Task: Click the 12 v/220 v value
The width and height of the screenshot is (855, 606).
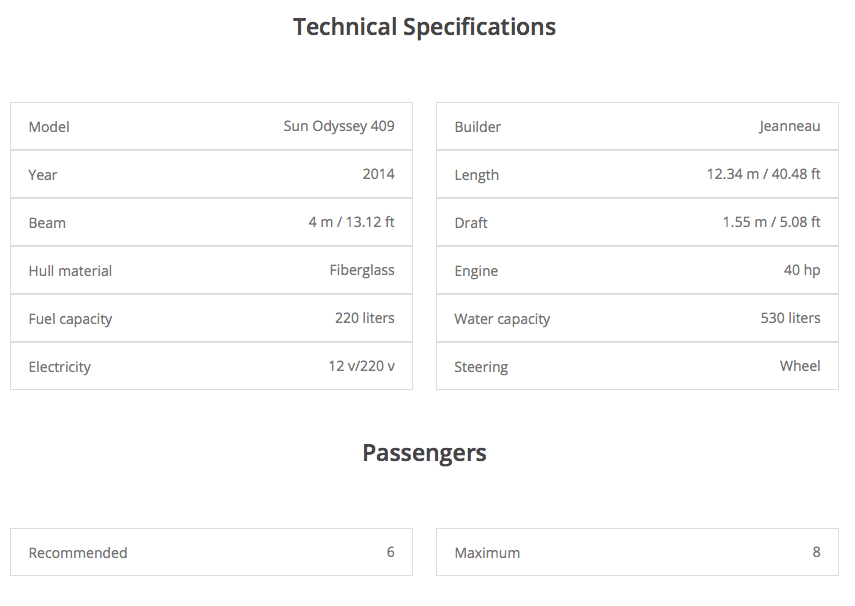Action: tap(361, 366)
